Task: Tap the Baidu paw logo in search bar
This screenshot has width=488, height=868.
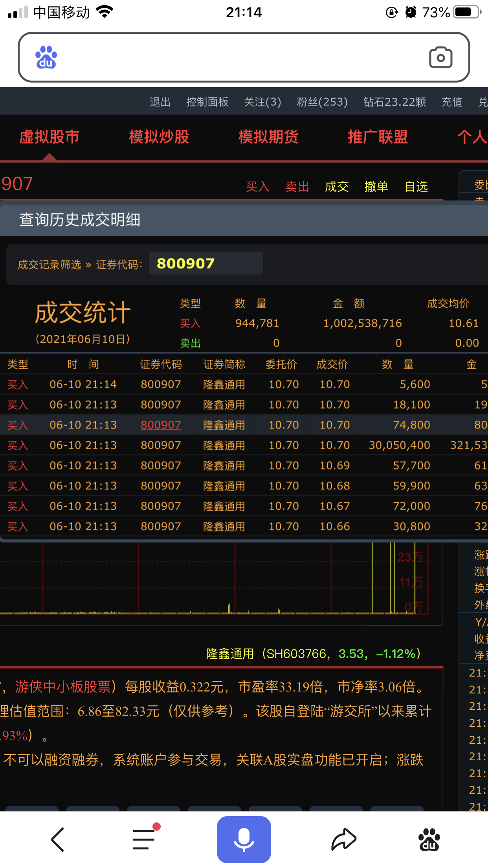Action: pos(46,57)
